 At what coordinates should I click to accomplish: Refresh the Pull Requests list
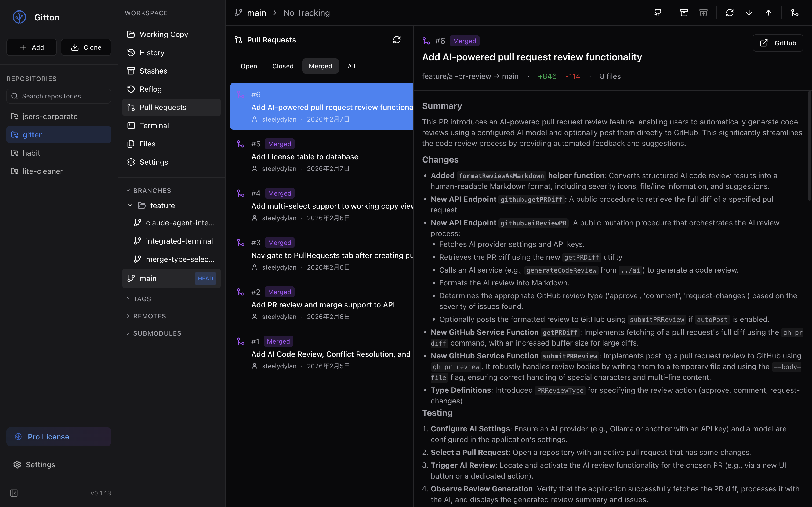(x=397, y=40)
